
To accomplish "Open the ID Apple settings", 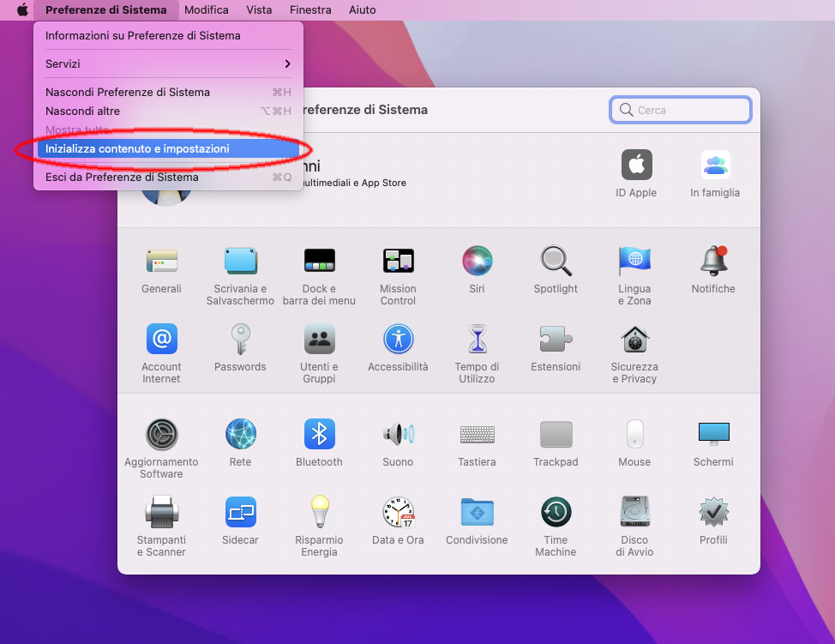I will (636, 166).
